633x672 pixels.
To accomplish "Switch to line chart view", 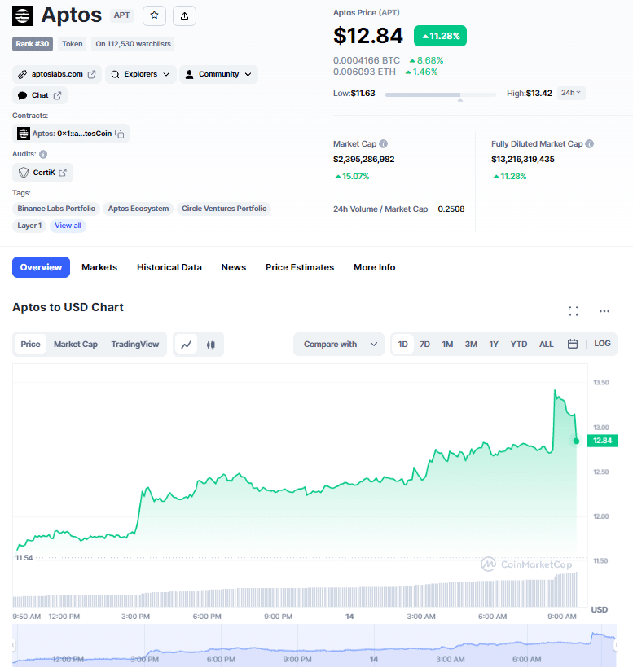I will [187, 344].
